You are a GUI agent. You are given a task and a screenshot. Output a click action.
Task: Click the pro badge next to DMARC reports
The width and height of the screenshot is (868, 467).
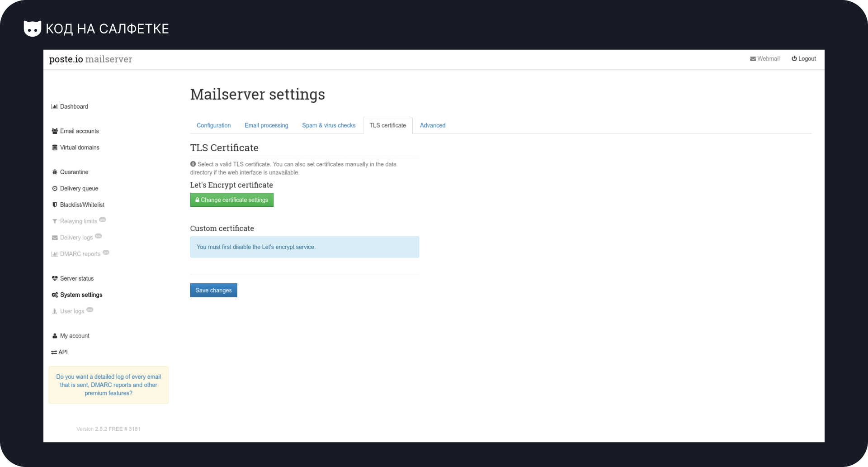tap(106, 253)
